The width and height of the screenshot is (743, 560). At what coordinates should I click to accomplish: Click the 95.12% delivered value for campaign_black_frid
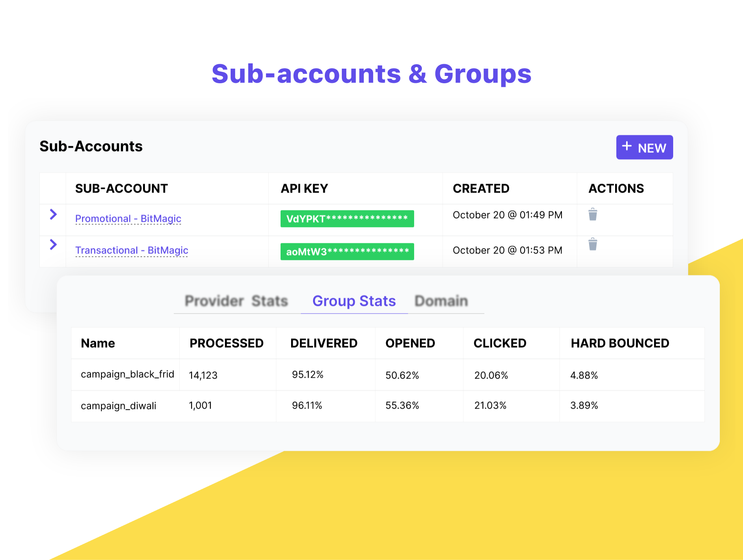[307, 374]
